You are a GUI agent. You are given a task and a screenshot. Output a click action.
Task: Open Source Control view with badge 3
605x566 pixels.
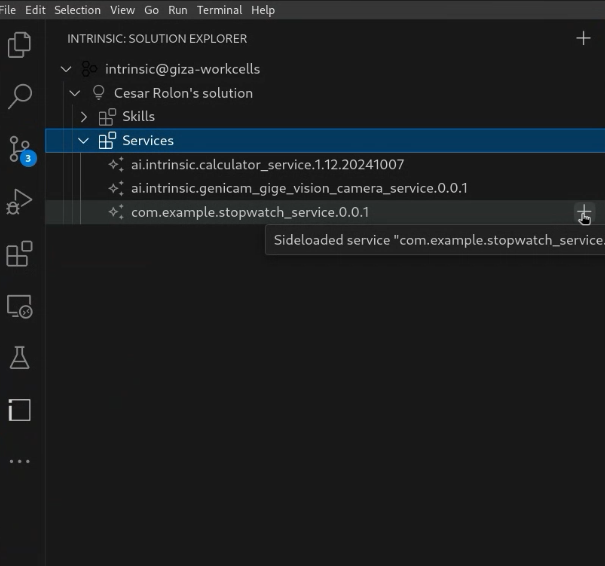(x=22, y=150)
